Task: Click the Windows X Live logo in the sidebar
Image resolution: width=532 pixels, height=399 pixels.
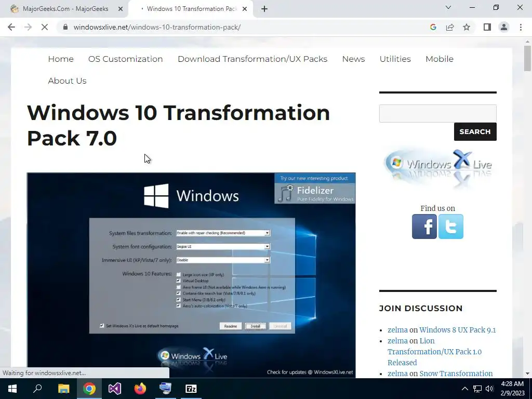Action: (437, 167)
